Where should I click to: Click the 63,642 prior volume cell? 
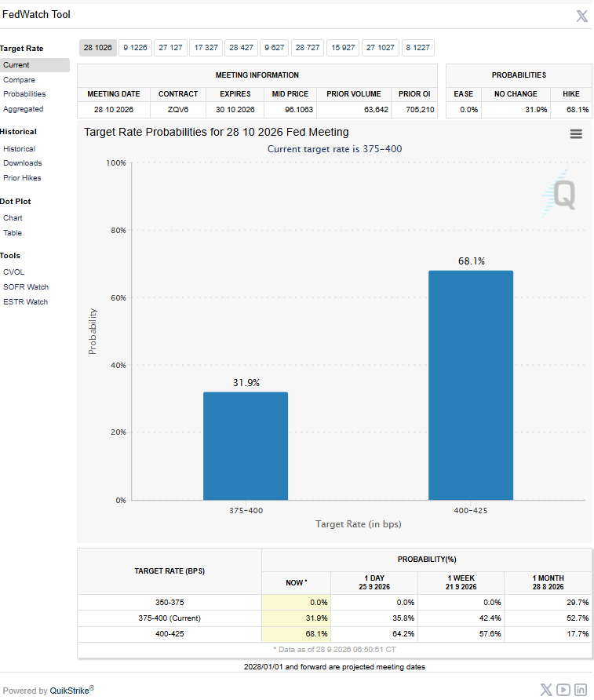[x=354, y=110]
